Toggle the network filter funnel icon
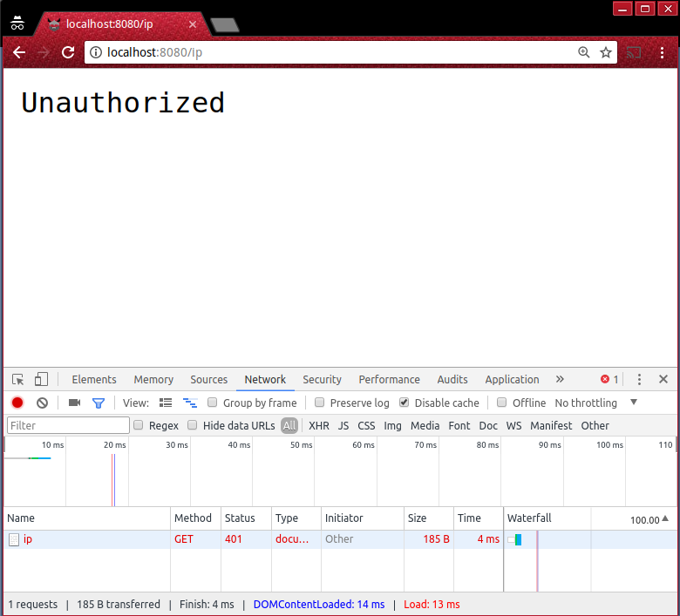Viewport: 680px width, 616px height. pyautogui.click(x=99, y=403)
